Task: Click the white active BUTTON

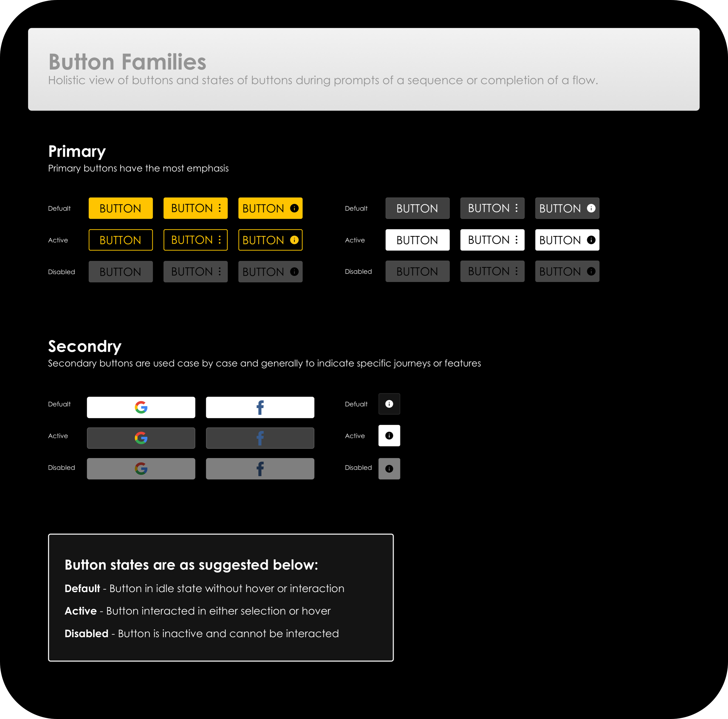Action: (x=417, y=240)
